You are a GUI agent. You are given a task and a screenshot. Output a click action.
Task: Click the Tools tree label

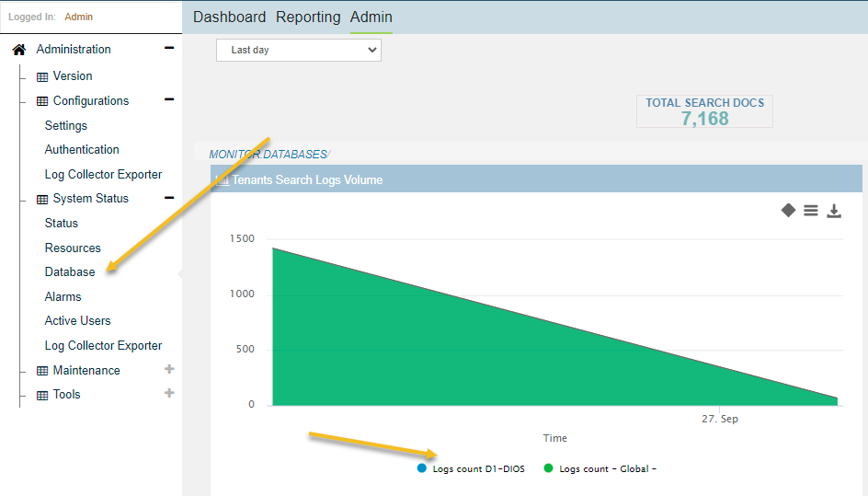pyautogui.click(x=66, y=395)
